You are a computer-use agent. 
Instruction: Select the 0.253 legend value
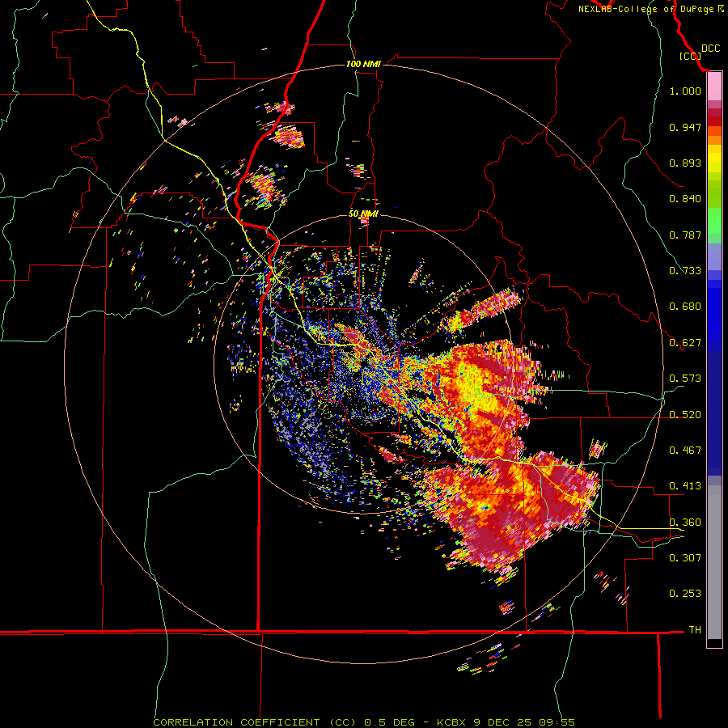click(685, 594)
